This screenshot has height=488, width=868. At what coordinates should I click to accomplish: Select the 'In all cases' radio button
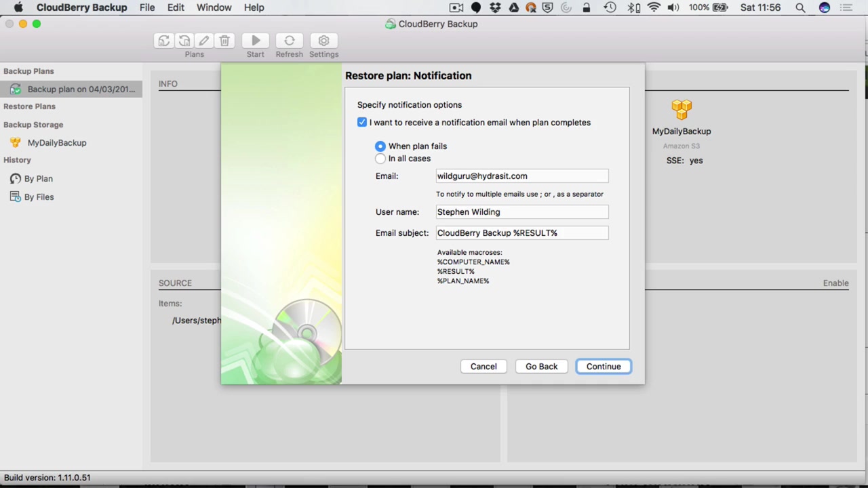click(380, 158)
